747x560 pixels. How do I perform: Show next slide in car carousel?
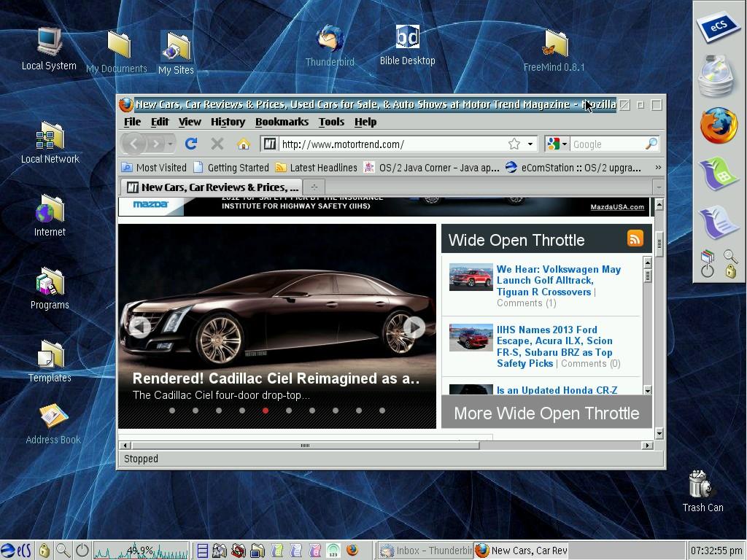click(414, 327)
